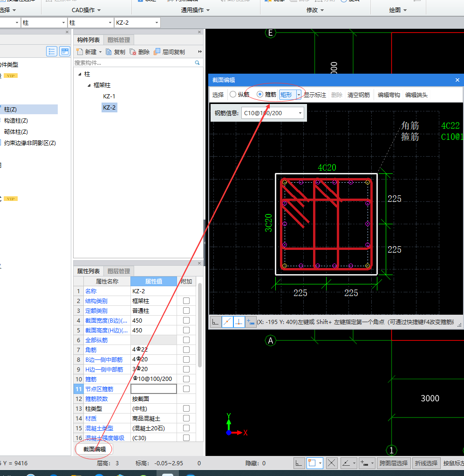Screen dimensions: 464x476
Task: Check 附加 box for 角筋 row
Action: [x=186, y=350]
